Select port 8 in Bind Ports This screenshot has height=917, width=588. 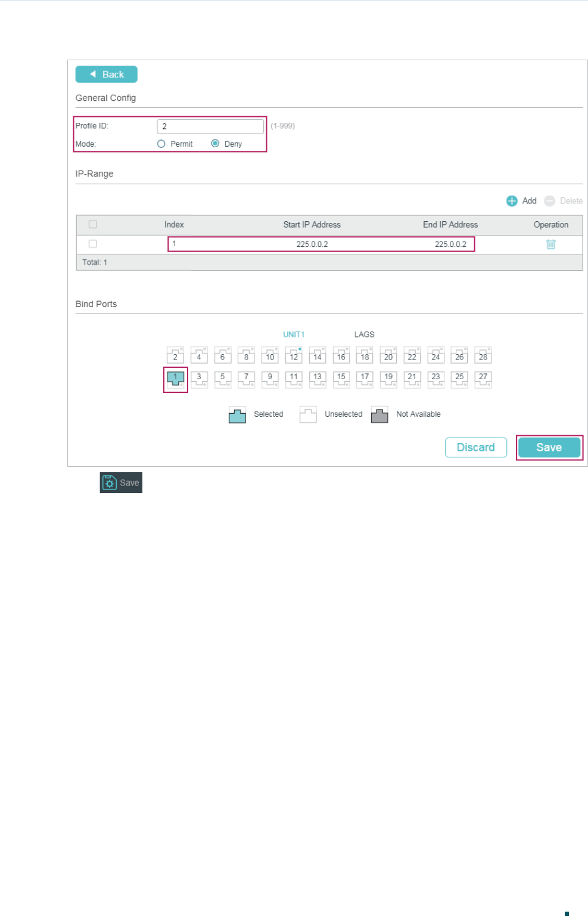pos(246,355)
